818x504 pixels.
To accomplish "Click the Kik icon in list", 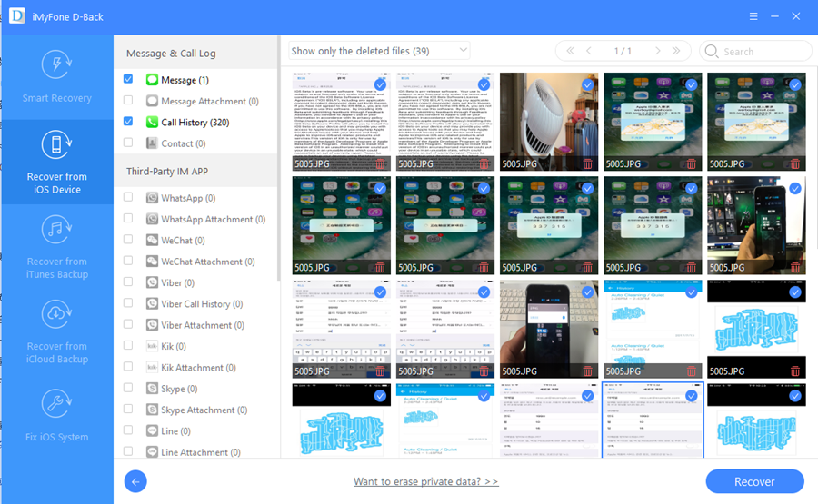I will (152, 346).
